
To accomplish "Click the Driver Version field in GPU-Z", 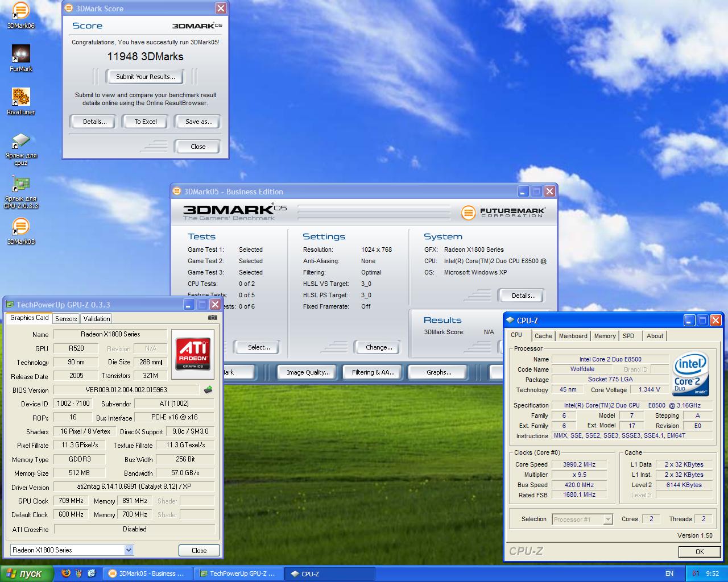I will point(134,487).
